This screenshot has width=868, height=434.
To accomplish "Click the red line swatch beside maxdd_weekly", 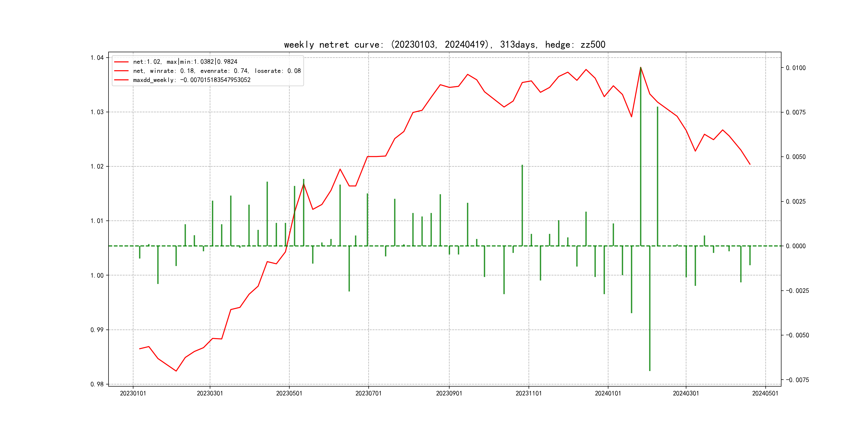I will point(121,80).
